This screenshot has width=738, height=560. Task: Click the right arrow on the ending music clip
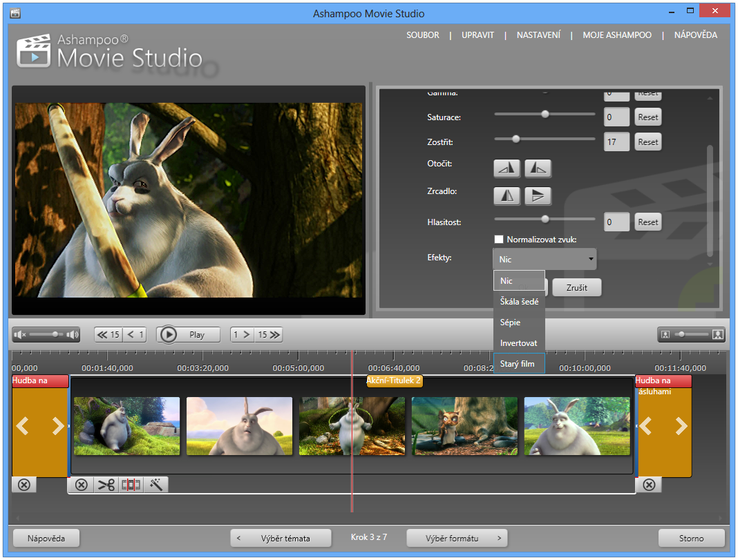[x=681, y=426]
